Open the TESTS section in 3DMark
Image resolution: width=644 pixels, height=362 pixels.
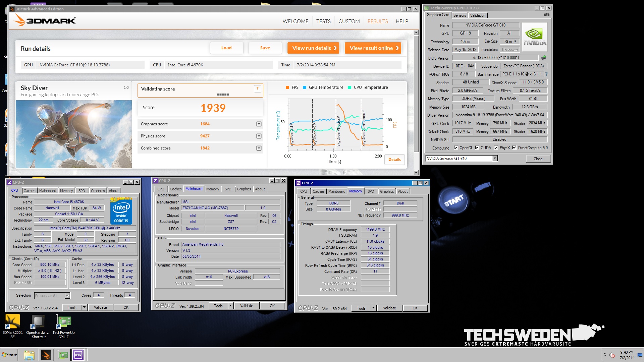pos(323,21)
